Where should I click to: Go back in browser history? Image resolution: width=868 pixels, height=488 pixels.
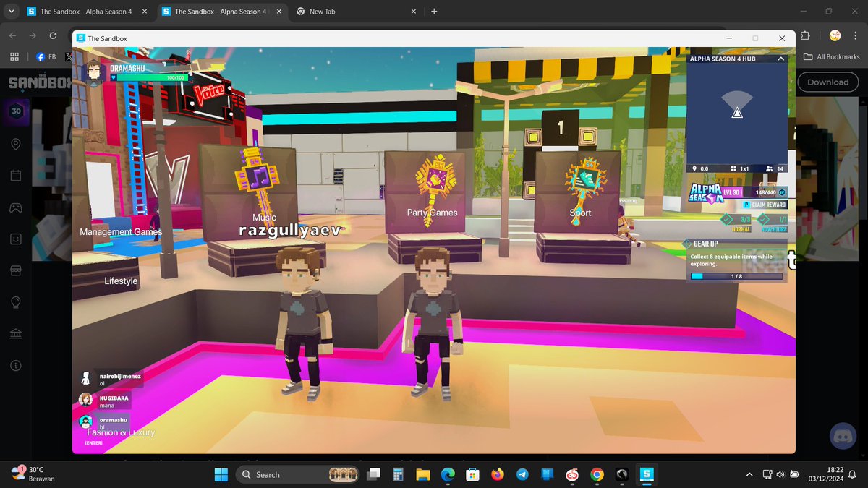click(x=13, y=35)
